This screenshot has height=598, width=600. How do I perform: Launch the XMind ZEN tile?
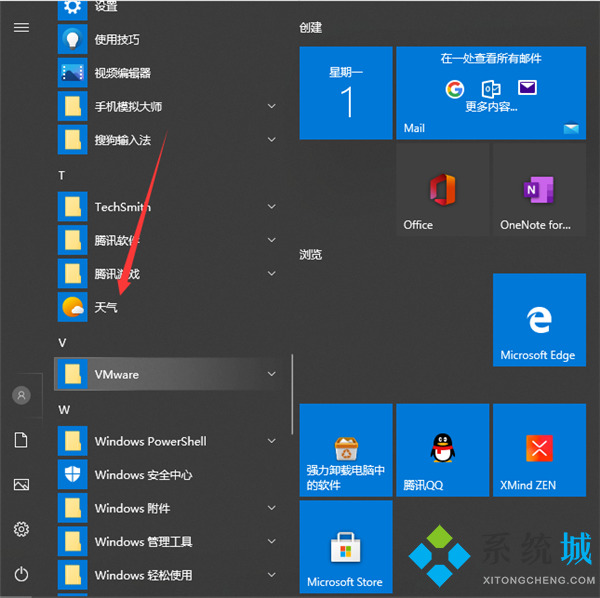[x=539, y=450]
